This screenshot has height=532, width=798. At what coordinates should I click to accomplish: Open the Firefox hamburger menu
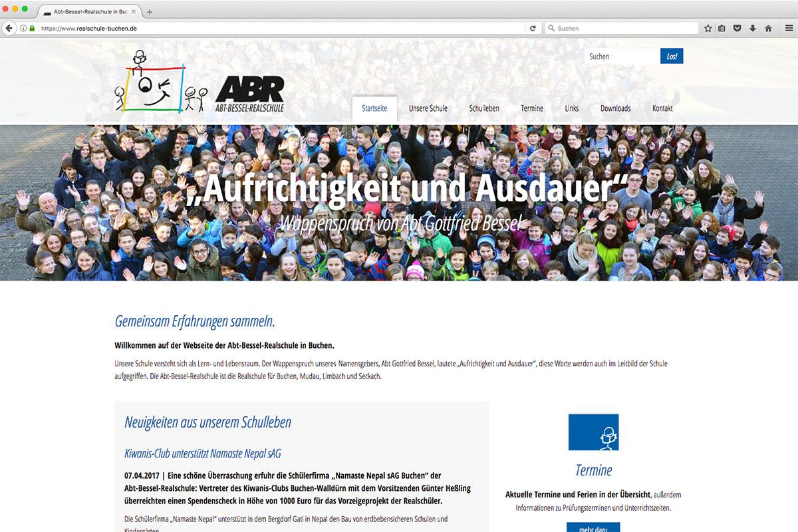point(789,29)
